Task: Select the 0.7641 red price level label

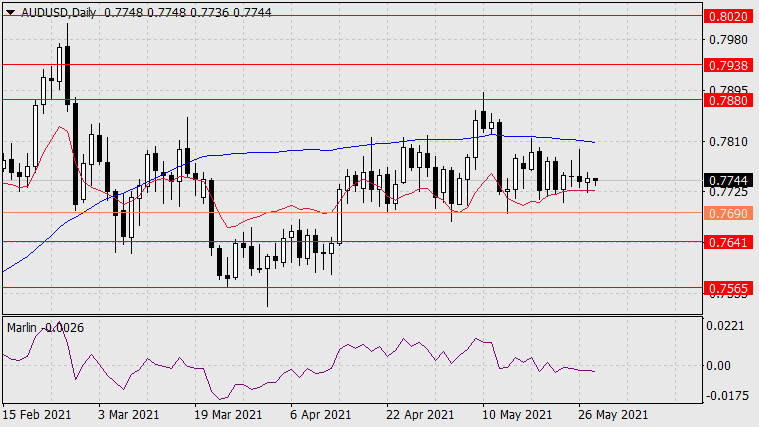Action: [729, 242]
